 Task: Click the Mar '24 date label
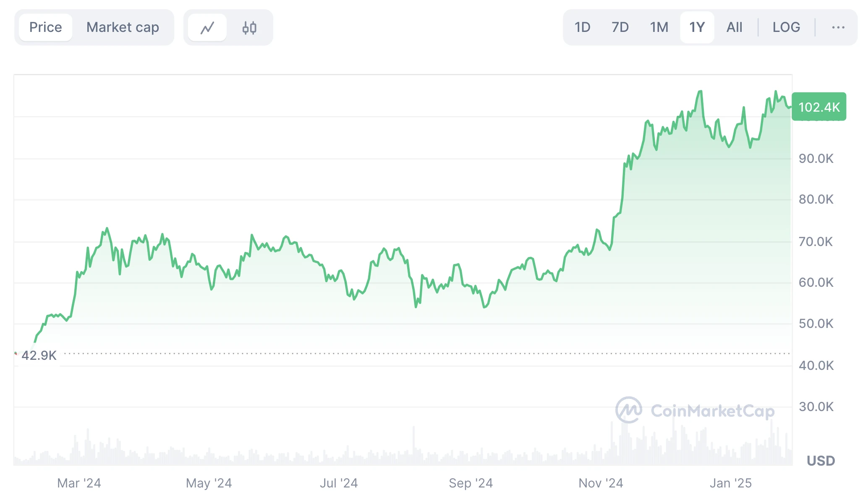(x=79, y=483)
